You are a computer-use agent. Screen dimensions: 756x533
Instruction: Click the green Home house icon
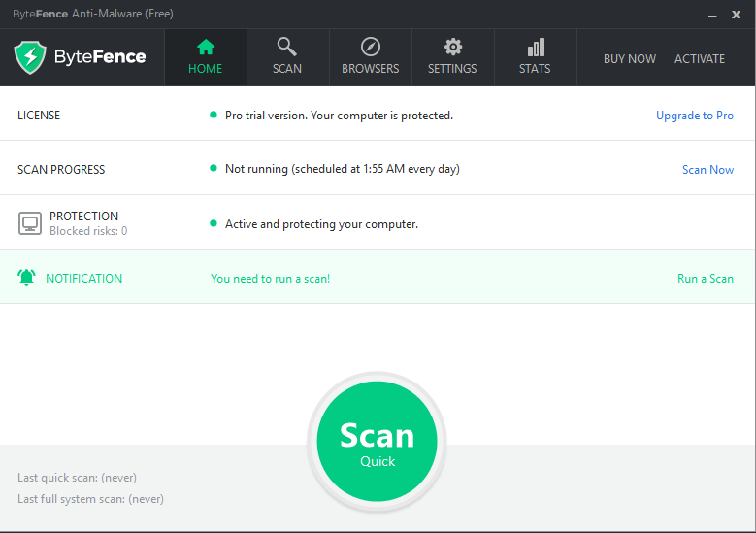point(206,47)
